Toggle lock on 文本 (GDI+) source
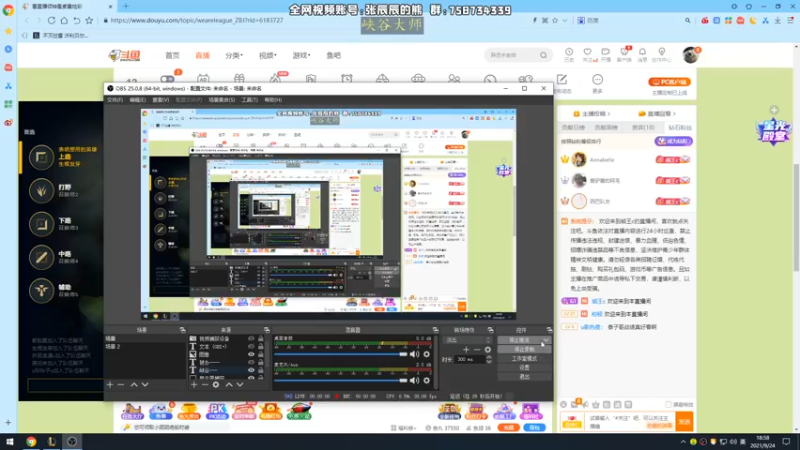This screenshot has height=450, width=800. pyautogui.click(x=261, y=346)
